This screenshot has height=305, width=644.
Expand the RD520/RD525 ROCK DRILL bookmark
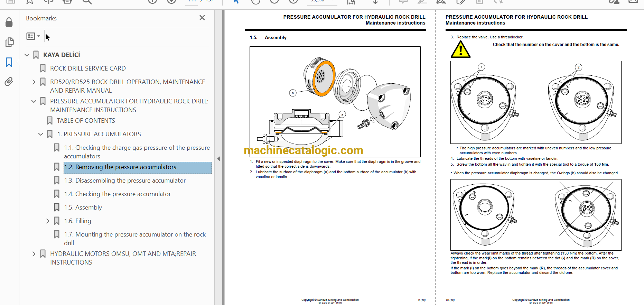(34, 82)
